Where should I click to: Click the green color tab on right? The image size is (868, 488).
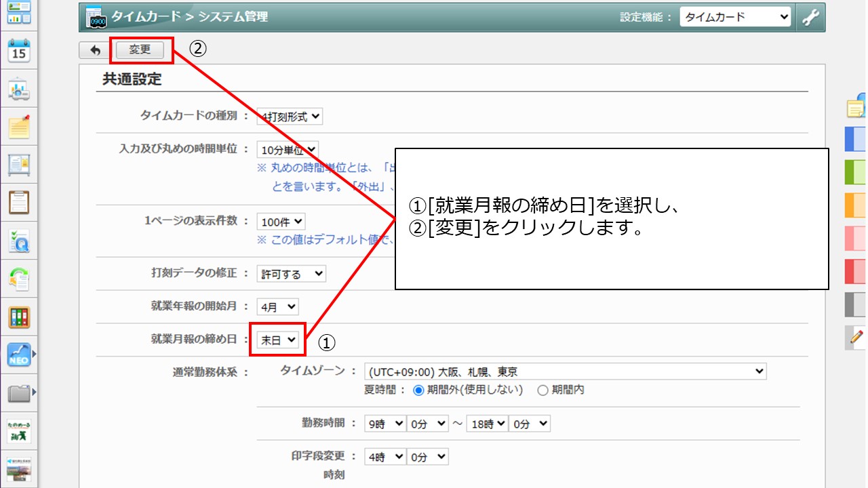[855, 172]
